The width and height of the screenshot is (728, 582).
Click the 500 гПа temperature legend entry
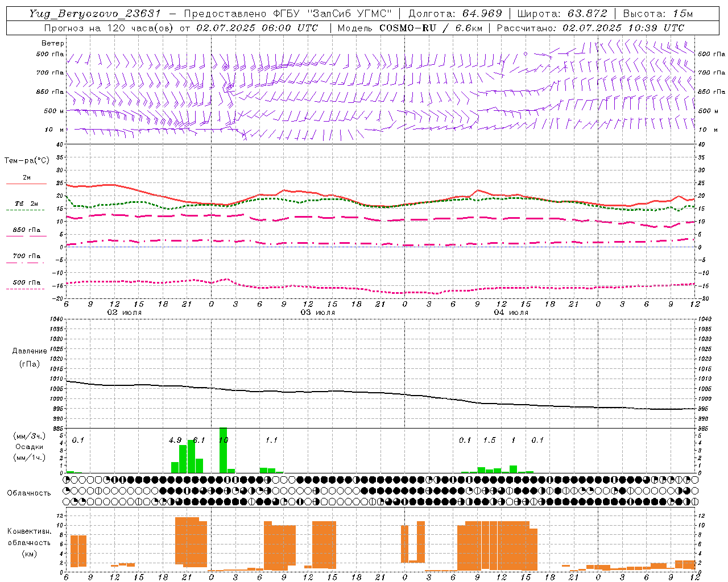[26, 284]
